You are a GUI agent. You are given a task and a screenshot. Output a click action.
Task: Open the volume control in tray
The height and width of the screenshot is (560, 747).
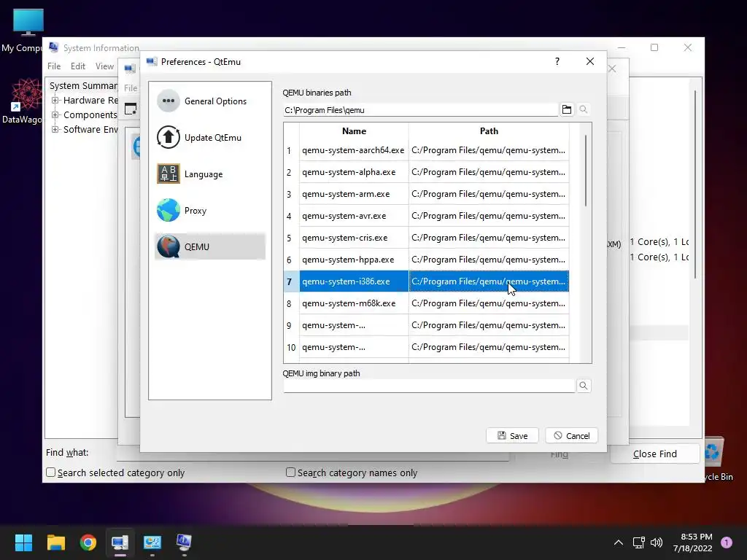(657, 542)
